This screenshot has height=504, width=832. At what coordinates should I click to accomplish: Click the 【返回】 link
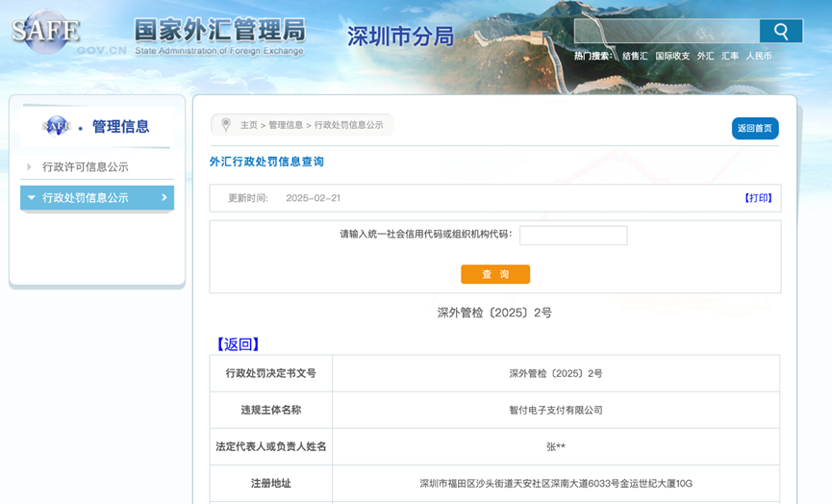239,344
